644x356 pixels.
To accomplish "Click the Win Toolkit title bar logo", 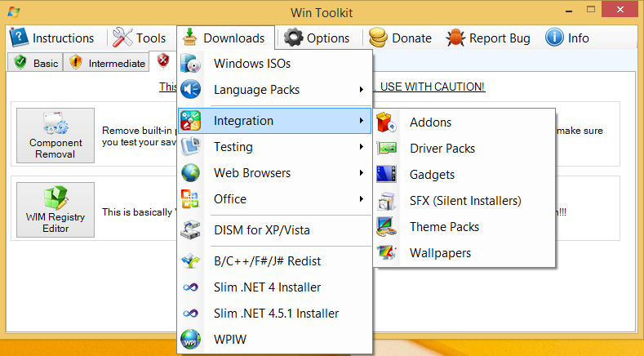I will coord(13,11).
